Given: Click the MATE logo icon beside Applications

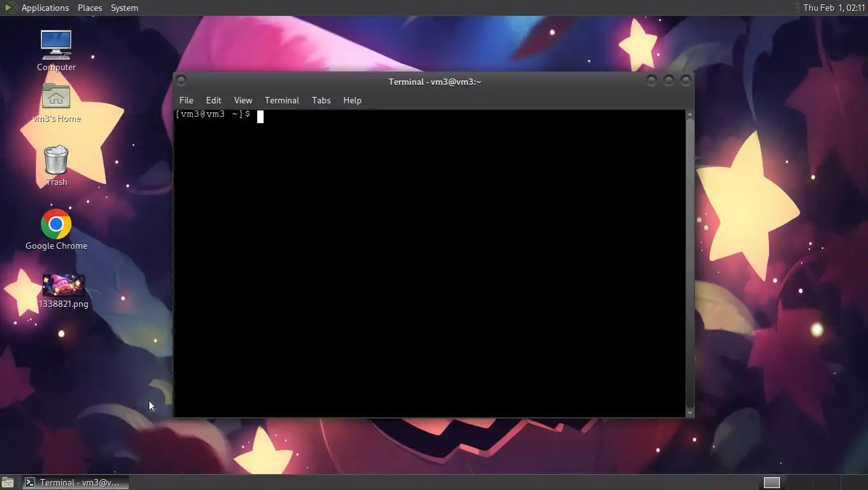Looking at the screenshot, I should tap(10, 8).
